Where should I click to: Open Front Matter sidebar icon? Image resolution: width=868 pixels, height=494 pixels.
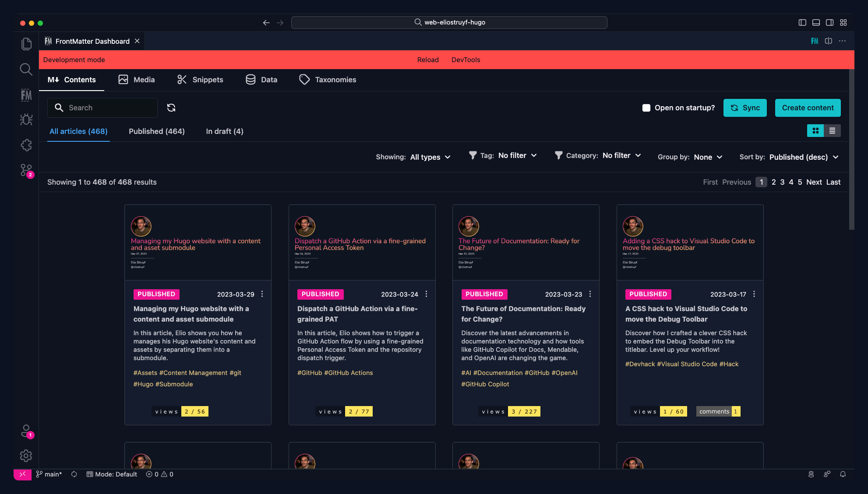[26, 95]
